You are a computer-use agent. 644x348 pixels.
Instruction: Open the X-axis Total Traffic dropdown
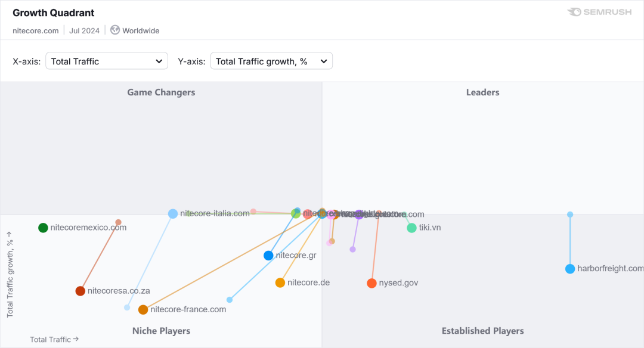click(107, 61)
